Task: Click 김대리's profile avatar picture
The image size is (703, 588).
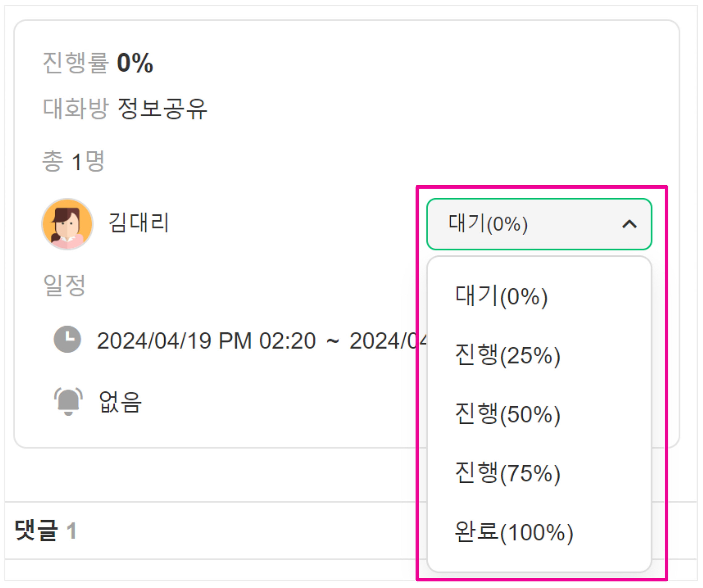Action: (67, 224)
